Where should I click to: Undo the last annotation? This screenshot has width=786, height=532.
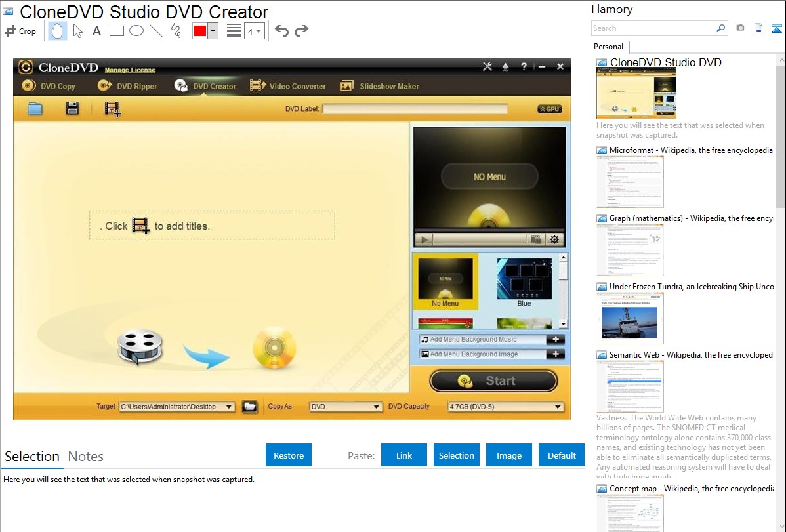[x=281, y=31]
